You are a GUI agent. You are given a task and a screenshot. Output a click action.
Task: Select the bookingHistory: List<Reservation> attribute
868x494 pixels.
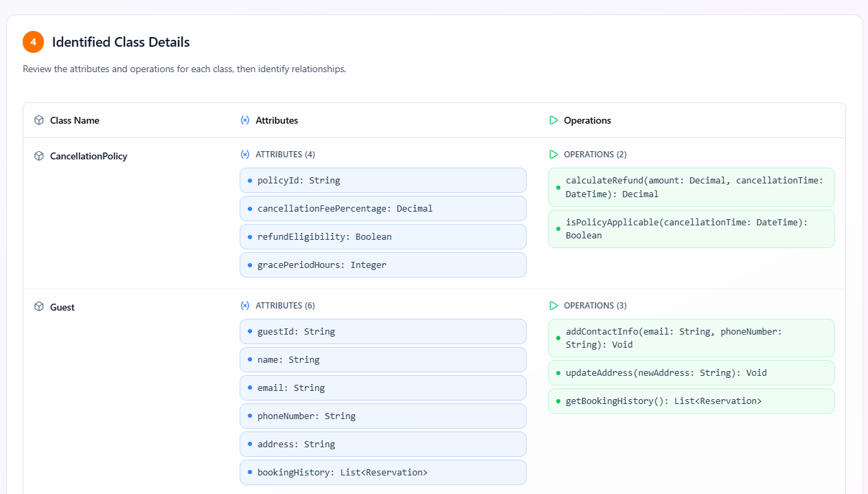pos(382,473)
